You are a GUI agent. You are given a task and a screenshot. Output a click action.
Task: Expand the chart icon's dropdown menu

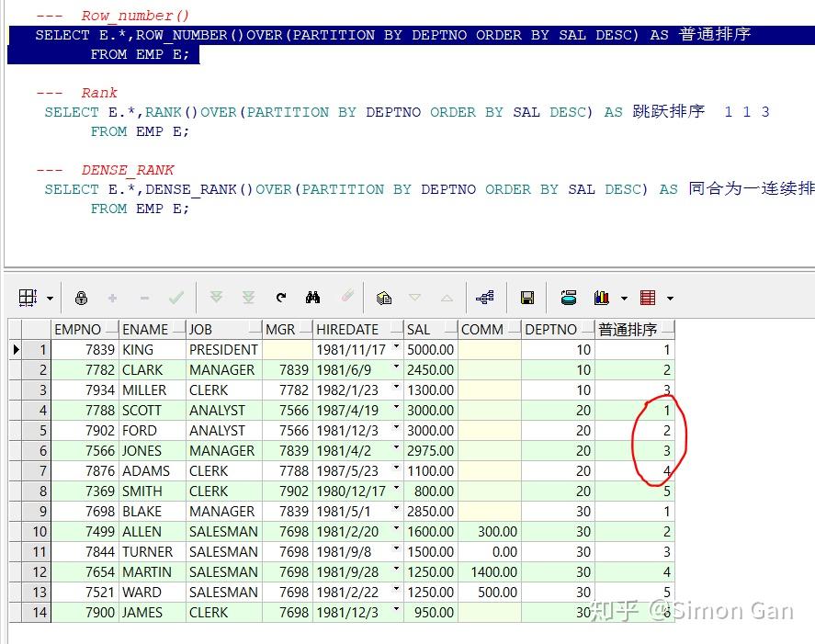(624, 297)
